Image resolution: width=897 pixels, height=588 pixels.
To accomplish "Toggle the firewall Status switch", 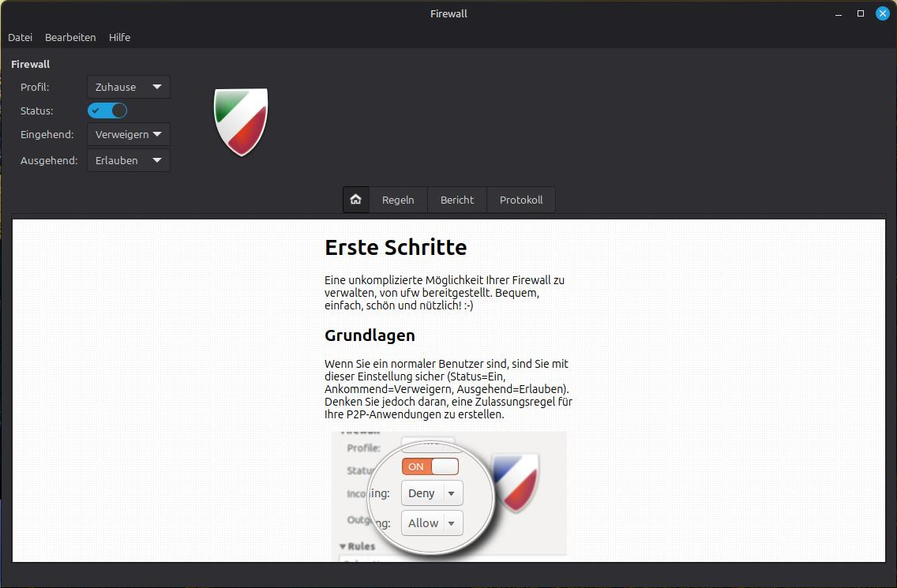I will [107, 110].
